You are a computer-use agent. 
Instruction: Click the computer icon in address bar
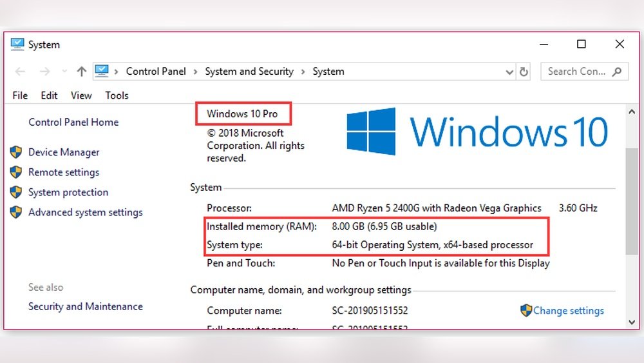pyautogui.click(x=101, y=71)
